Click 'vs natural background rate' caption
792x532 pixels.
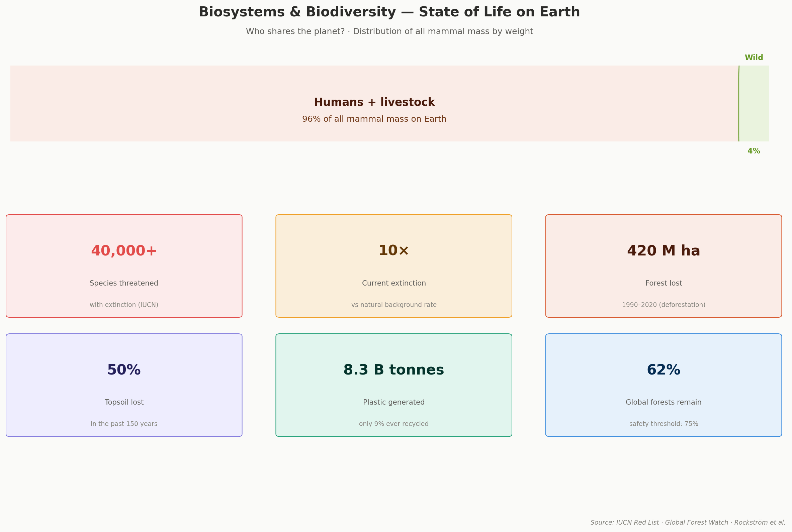click(394, 305)
